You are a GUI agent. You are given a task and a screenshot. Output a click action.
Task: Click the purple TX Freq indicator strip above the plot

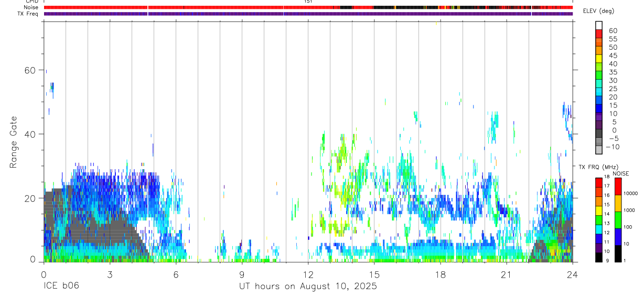[x=308, y=14]
